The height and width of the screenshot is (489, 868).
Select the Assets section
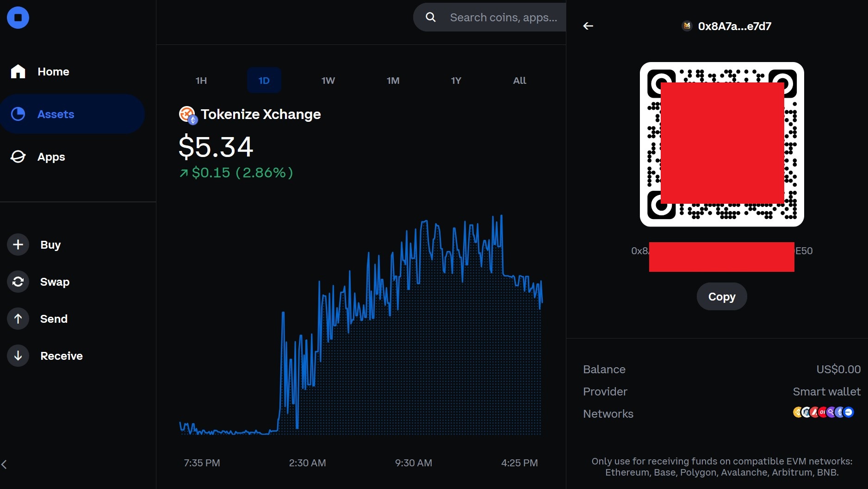click(x=73, y=114)
